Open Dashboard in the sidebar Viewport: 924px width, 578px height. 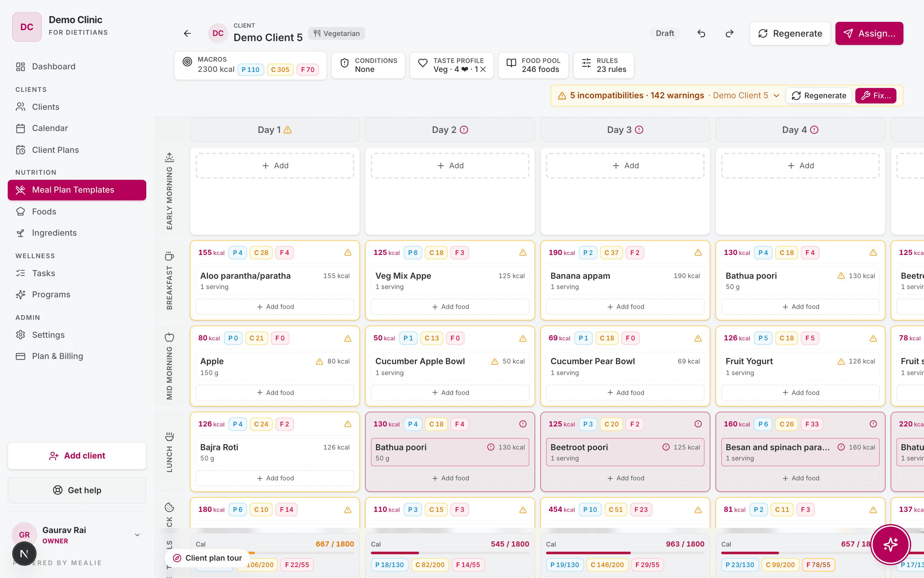[x=77, y=66]
